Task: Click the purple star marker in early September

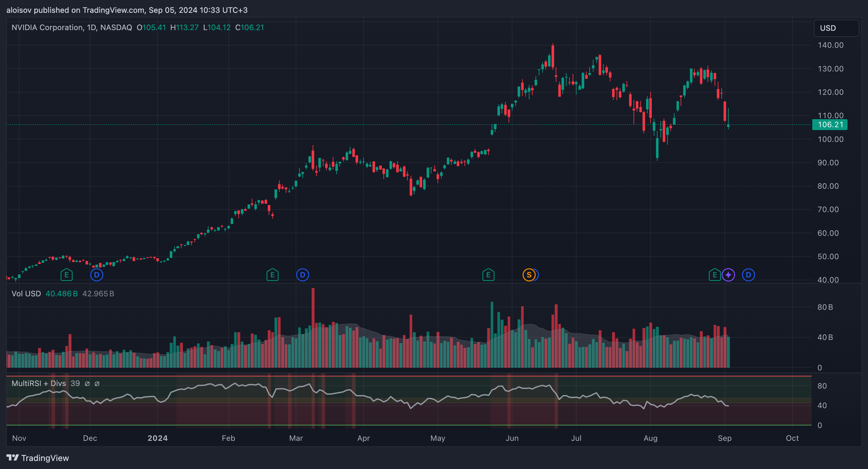Action: click(728, 275)
